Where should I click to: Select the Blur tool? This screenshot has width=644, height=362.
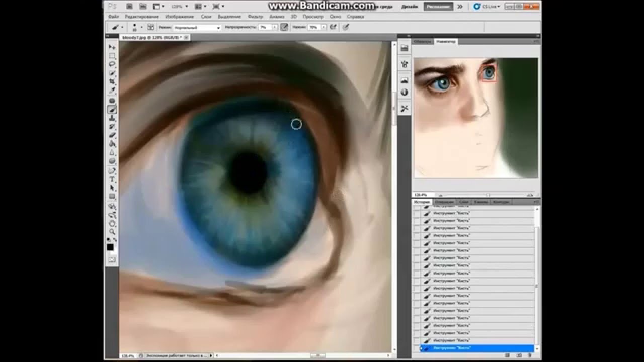click(x=112, y=152)
